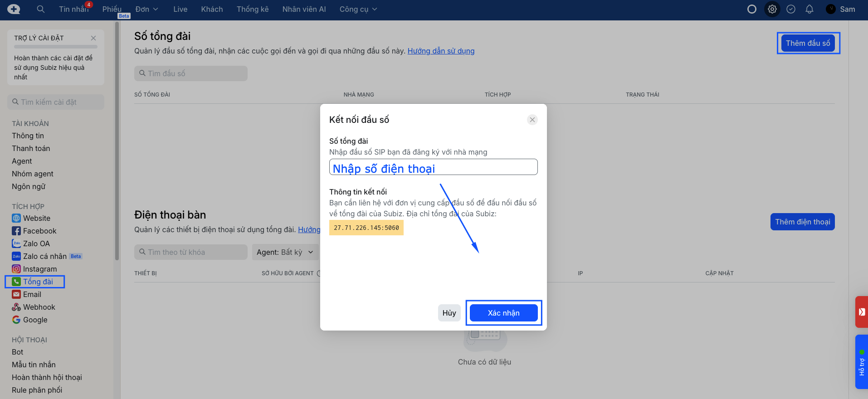Open the notifications bell
The width and height of the screenshot is (868, 399).
click(809, 9)
